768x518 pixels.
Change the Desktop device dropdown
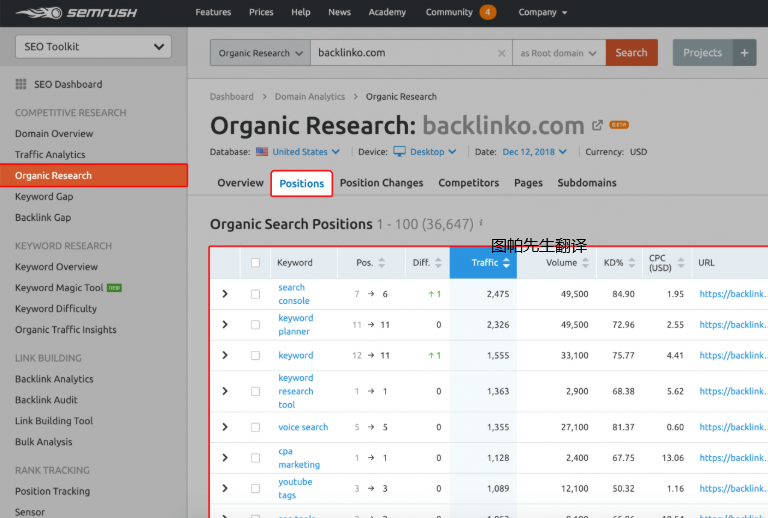tap(433, 152)
